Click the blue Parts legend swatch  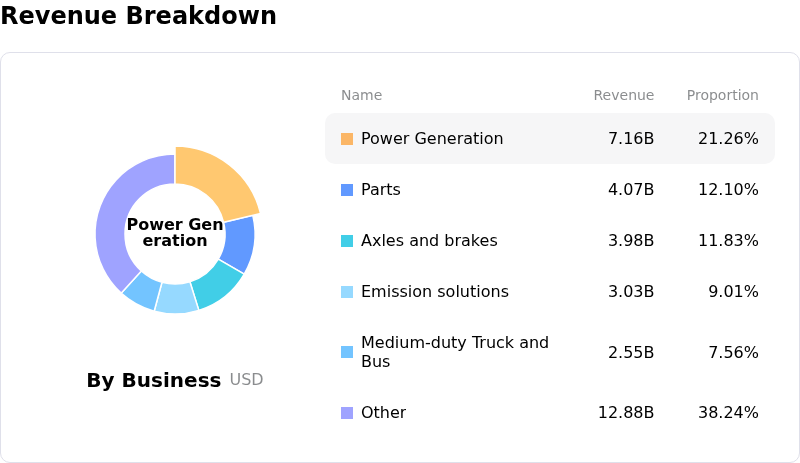347,190
